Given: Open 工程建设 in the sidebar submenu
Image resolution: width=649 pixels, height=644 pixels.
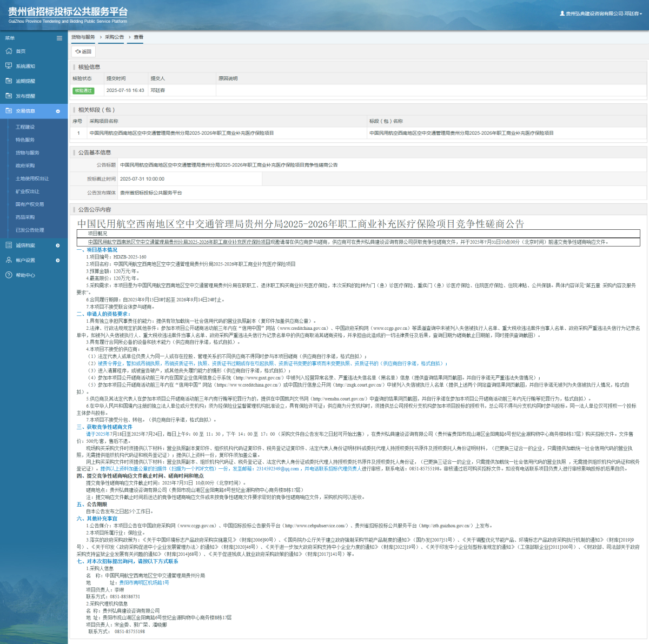Looking at the screenshot, I should (25, 127).
